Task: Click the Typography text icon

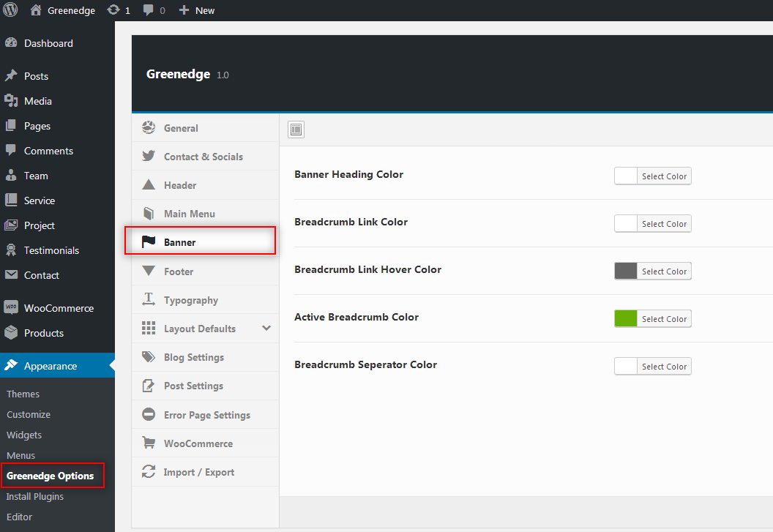Action: (x=149, y=299)
